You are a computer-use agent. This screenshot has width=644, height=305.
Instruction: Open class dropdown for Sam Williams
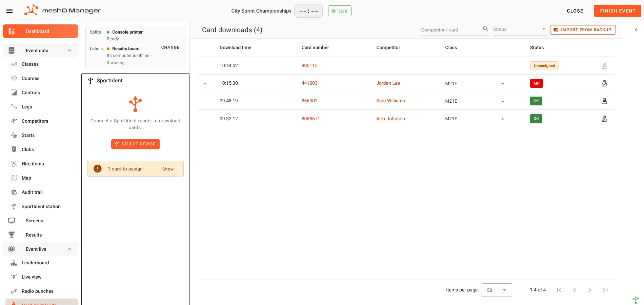(503, 101)
